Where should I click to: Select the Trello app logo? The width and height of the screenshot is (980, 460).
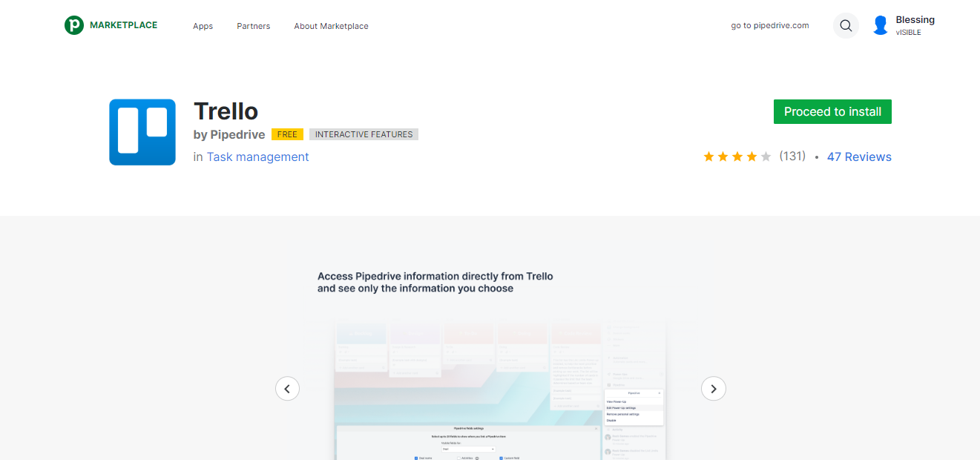coord(142,132)
